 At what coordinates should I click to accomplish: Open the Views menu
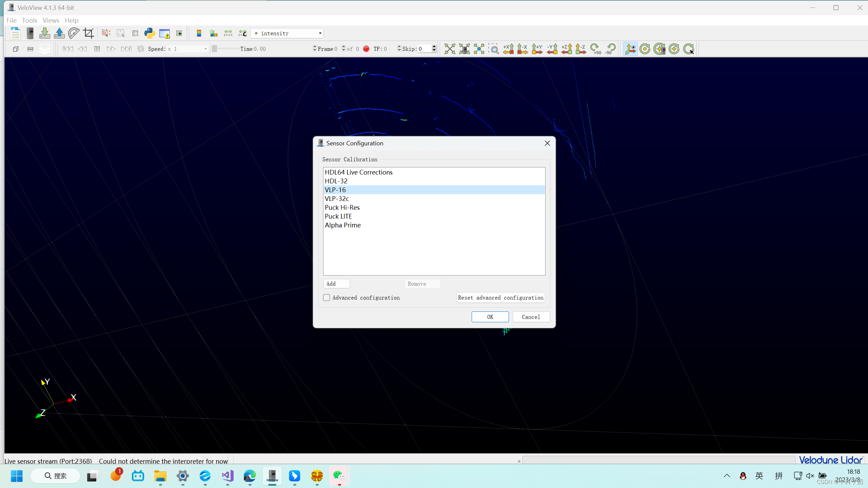point(51,20)
